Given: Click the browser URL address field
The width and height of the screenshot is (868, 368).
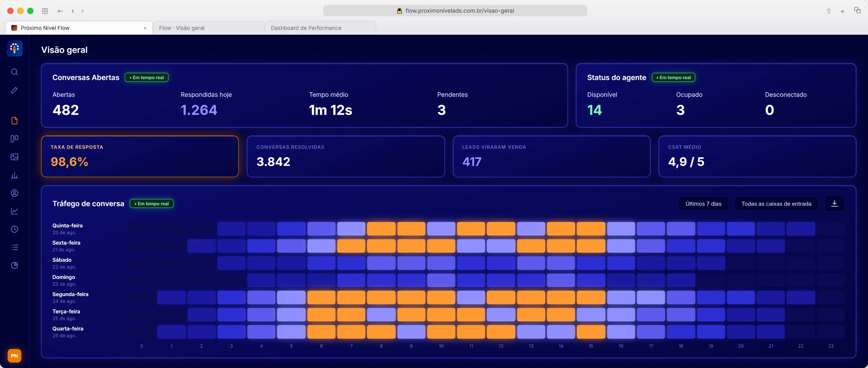Looking at the screenshot, I should [x=455, y=11].
